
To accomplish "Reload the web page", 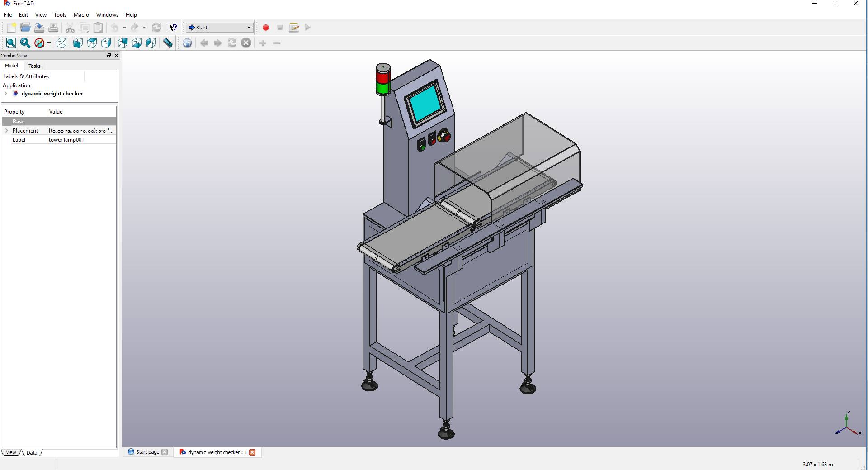I will tap(232, 43).
